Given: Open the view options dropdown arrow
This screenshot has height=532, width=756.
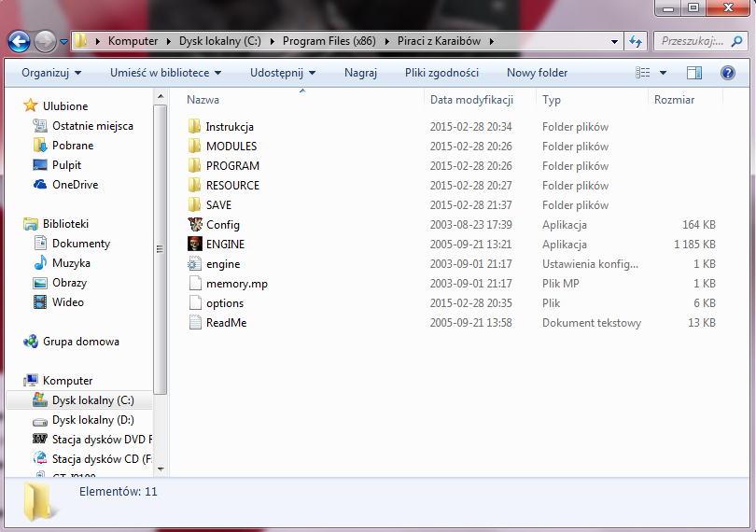Looking at the screenshot, I should click(663, 73).
